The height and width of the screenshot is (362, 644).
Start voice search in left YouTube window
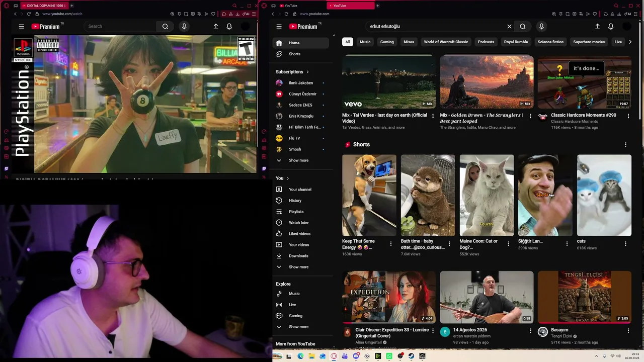(x=184, y=27)
